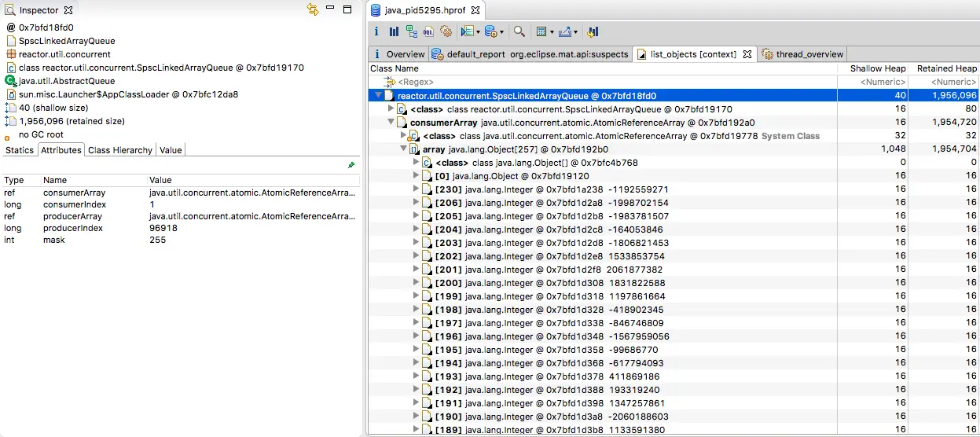Open the default_report suspects tab

click(x=530, y=54)
